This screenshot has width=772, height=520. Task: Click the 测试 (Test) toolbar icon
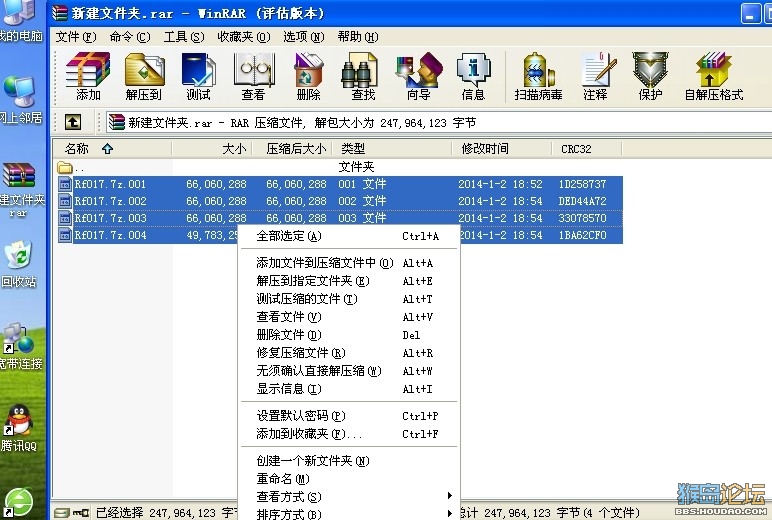tap(198, 76)
